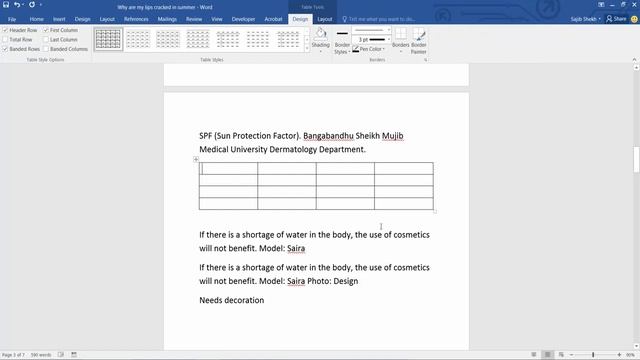Save the document using the floppy icon
Viewport: 640px width, 360px height.
tap(6, 5)
